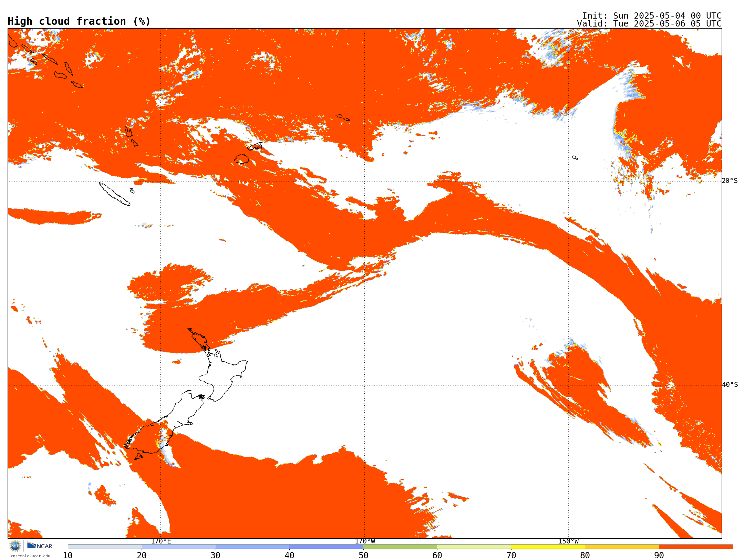Click the 20°S latitude label
The width and height of the screenshot is (744, 560).
[730, 181]
